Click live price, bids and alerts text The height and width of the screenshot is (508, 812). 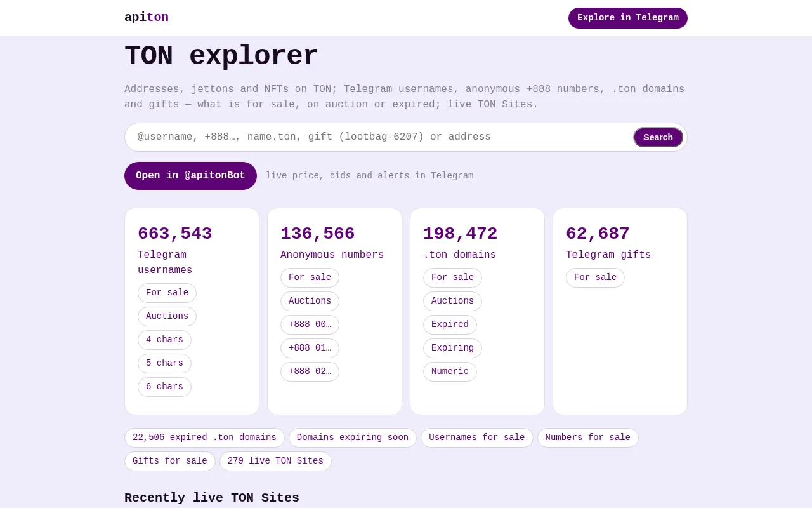369,176
